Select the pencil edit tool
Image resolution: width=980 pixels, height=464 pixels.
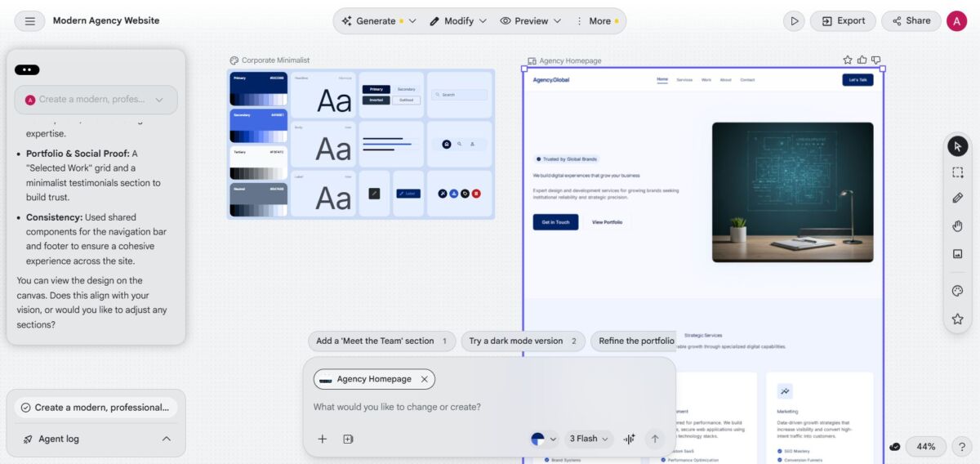click(957, 199)
